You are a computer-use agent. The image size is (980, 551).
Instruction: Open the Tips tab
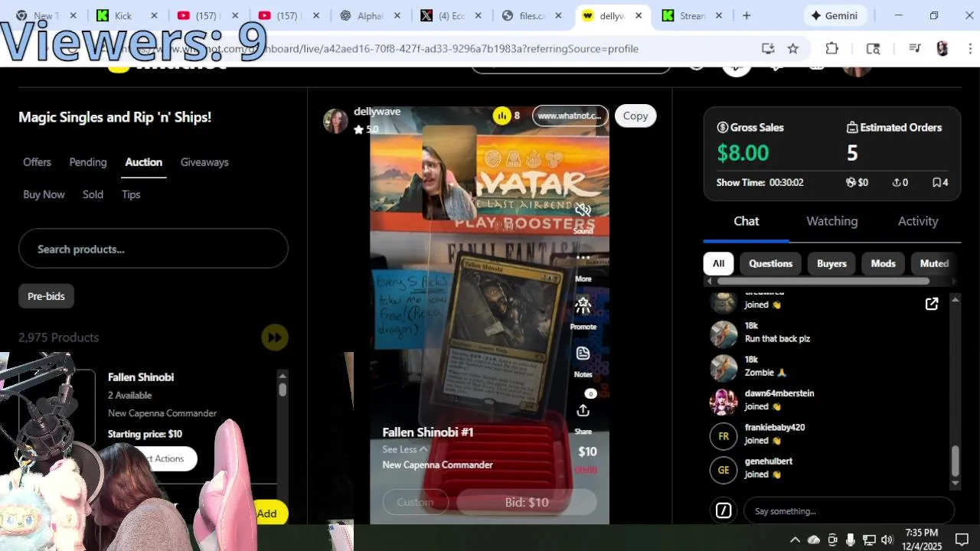point(131,194)
